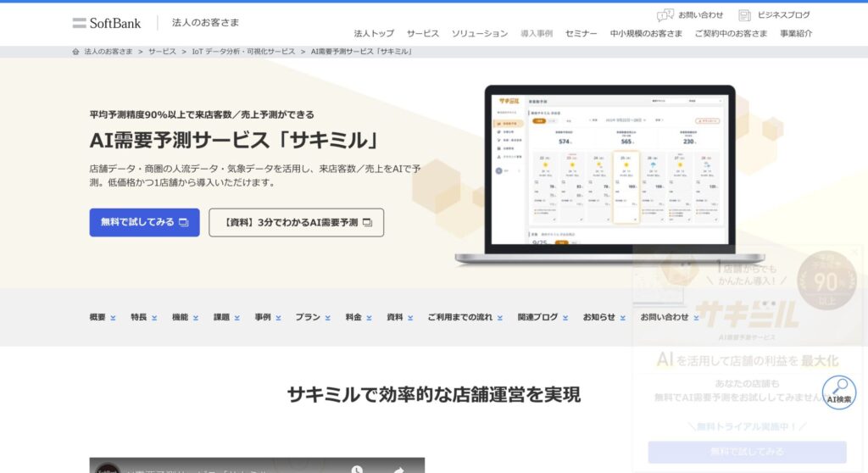Image resolution: width=868 pixels, height=473 pixels.
Task: Jump to 概要 section anchor
Action: tap(103, 317)
